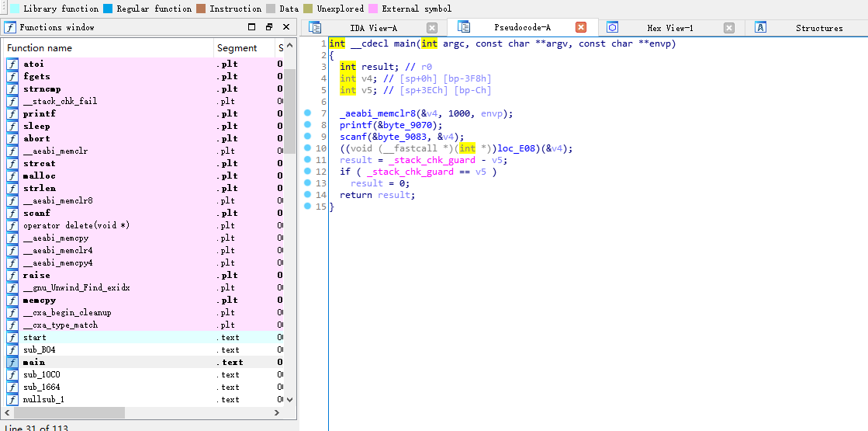
Task: Close the Hex View-1 tab
Action: tap(729, 28)
